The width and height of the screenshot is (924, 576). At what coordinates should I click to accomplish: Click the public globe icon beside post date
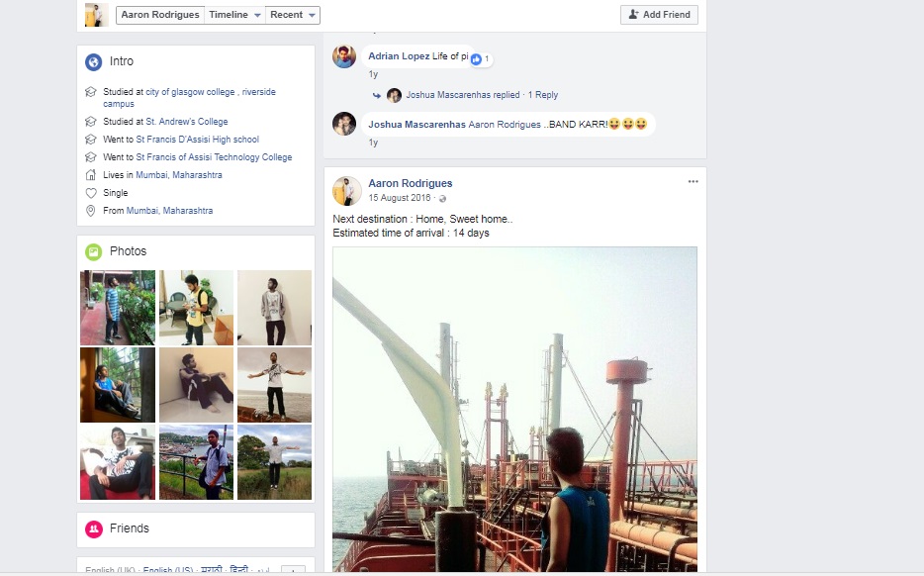(442, 199)
